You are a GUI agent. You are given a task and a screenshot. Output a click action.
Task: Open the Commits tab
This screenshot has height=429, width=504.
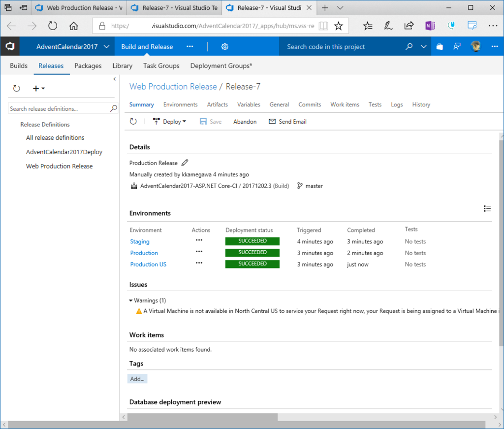pyautogui.click(x=310, y=104)
